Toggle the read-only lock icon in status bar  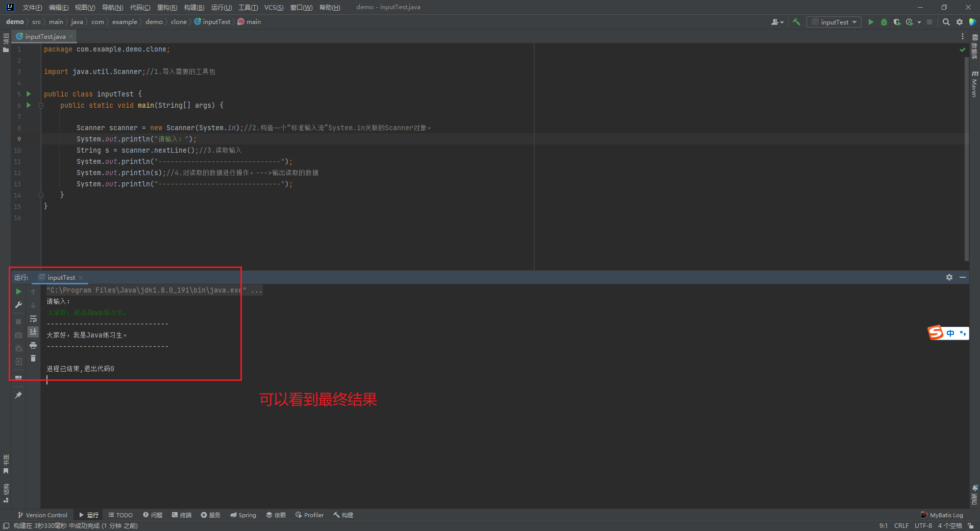pos(971,525)
